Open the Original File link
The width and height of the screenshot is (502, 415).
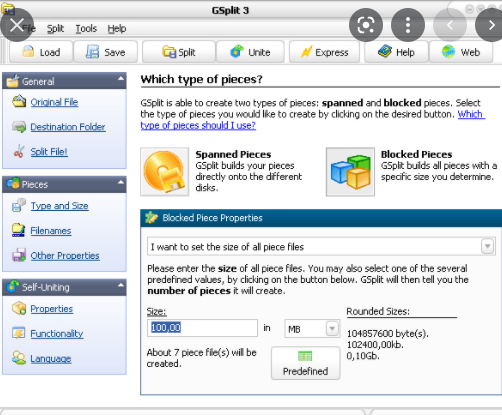tap(54, 102)
